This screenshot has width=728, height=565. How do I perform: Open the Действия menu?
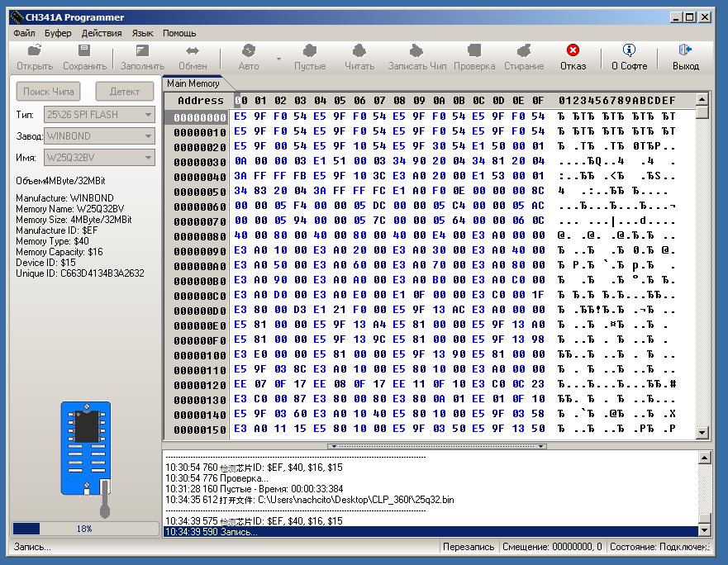[102, 33]
